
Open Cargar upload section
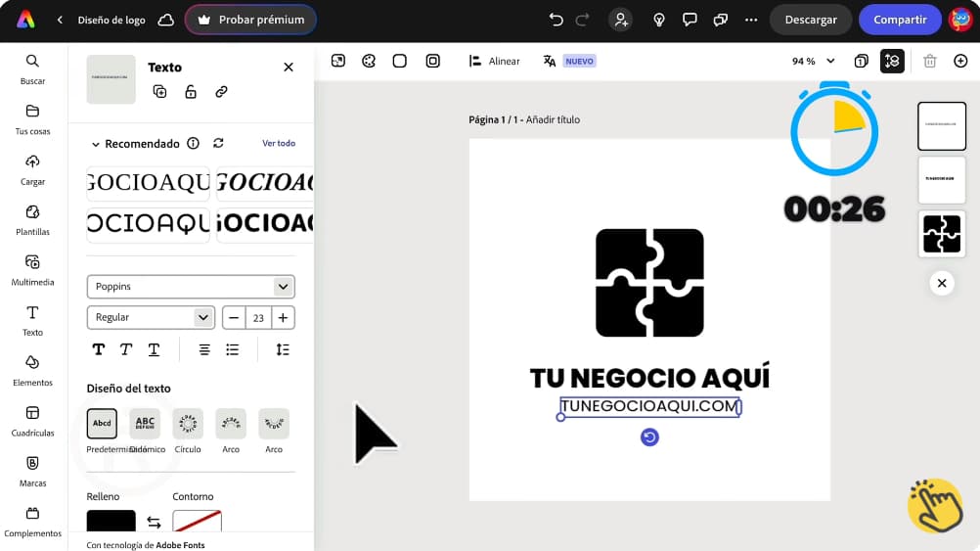32,169
